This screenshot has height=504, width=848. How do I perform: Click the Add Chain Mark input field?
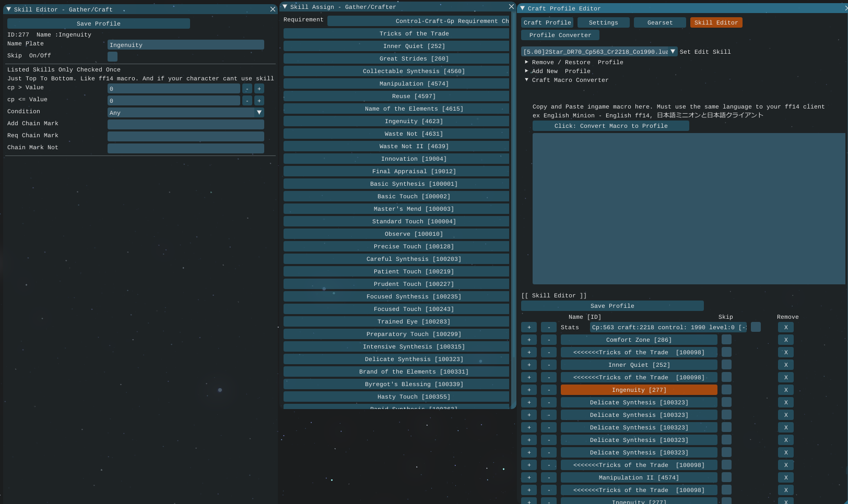point(185,124)
